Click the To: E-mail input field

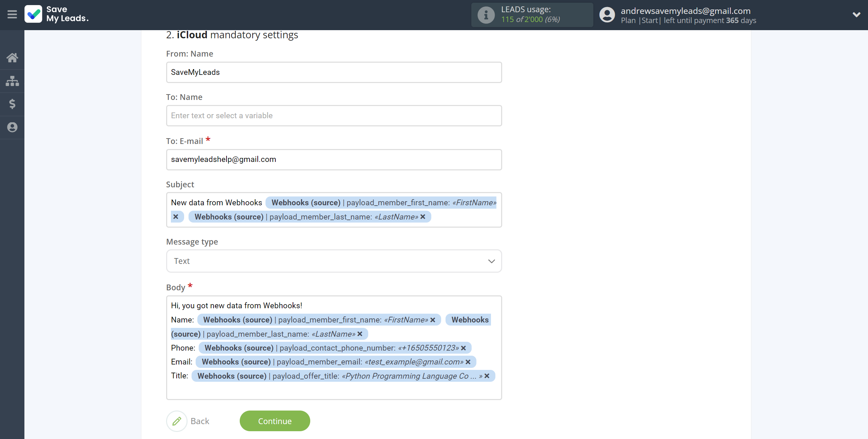pos(334,160)
